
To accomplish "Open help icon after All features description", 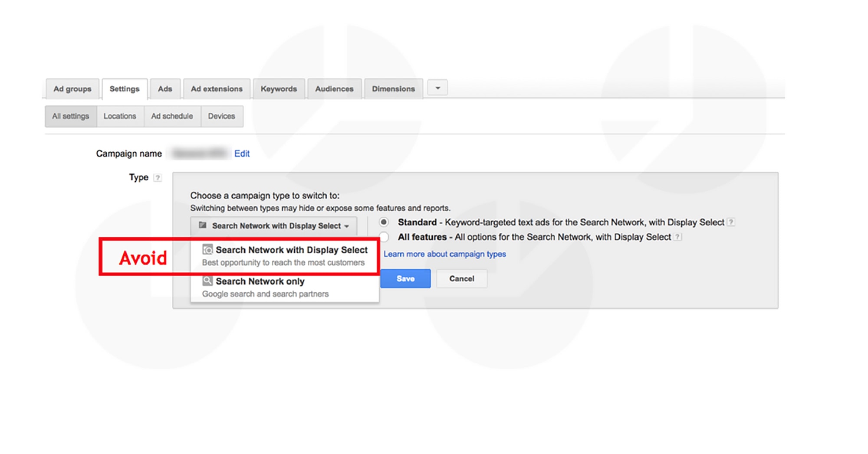I will pos(677,237).
